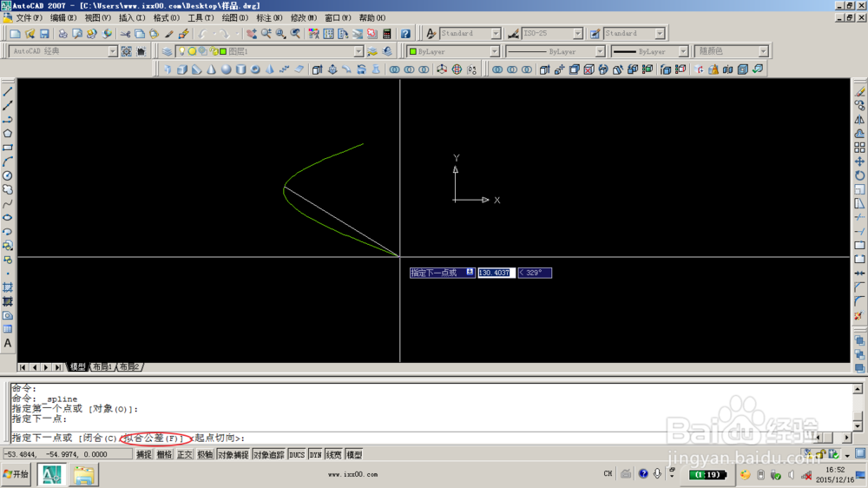868x488 pixels.
Task: Open Help question mark icon
Action: point(405,34)
